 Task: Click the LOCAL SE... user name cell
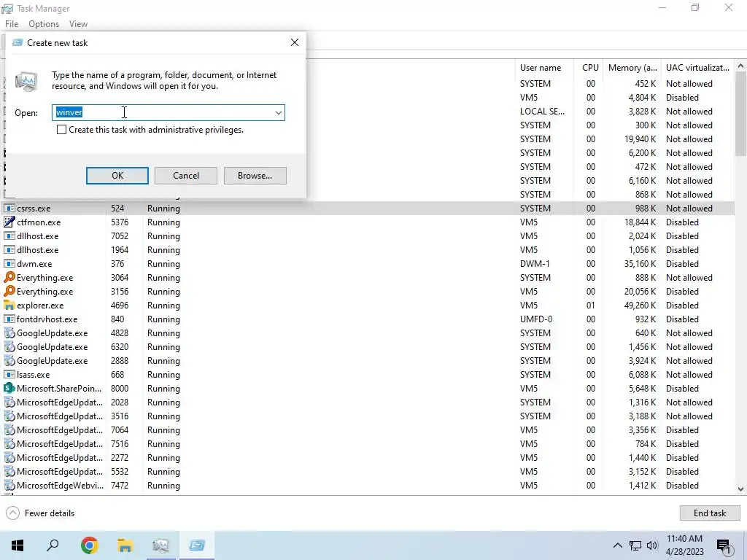[542, 111]
